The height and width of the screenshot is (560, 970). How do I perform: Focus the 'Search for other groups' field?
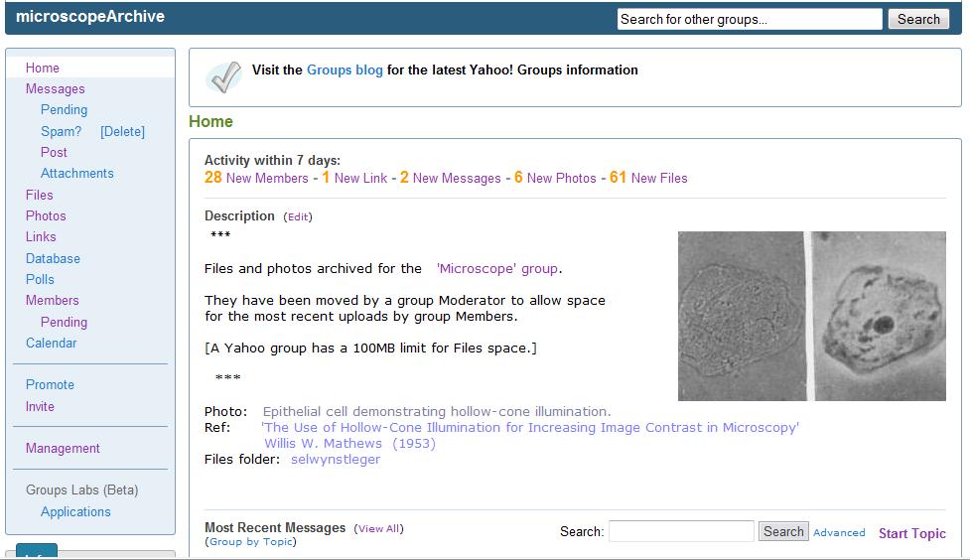tap(749, 19)
